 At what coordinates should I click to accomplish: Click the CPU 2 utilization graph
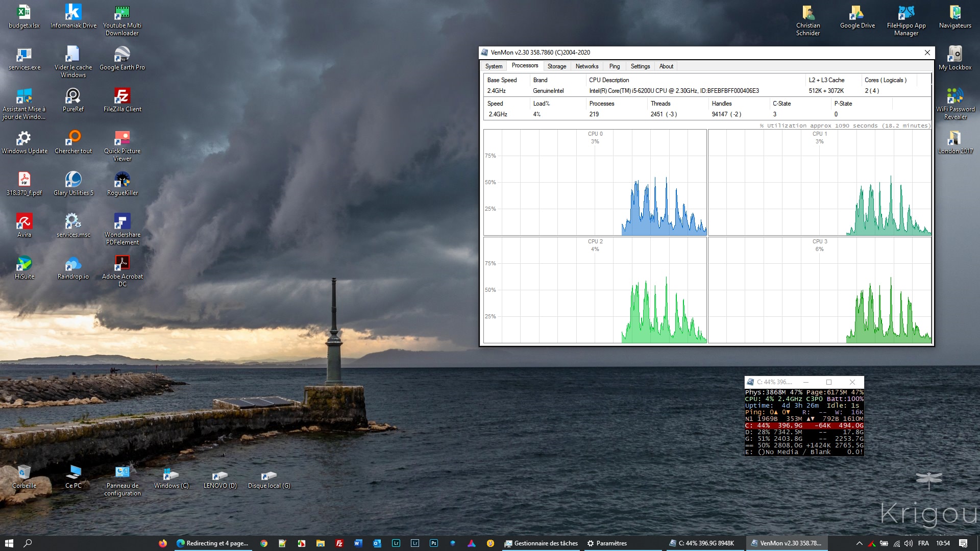(595, 290)
